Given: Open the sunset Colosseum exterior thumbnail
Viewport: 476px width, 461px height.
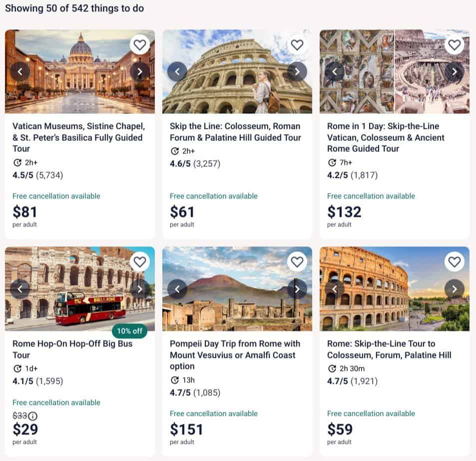Looking at the screenshot, I should tap(395, 288).
